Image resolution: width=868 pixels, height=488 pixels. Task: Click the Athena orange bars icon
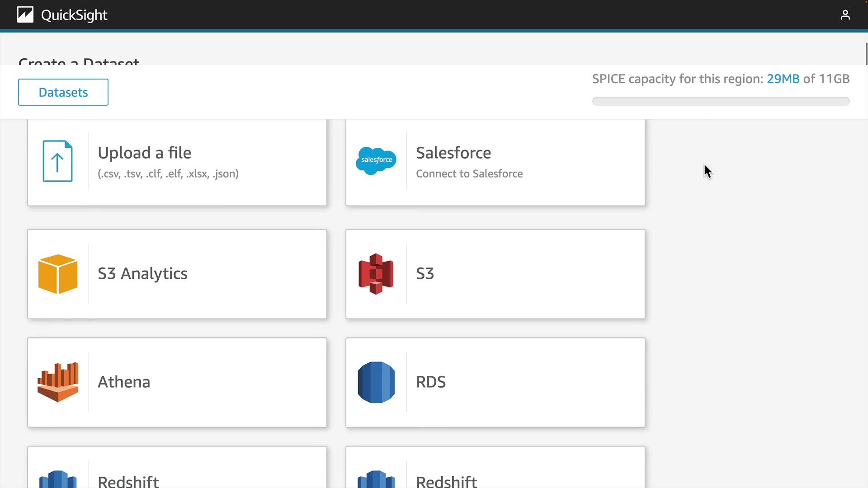(58, 382)
